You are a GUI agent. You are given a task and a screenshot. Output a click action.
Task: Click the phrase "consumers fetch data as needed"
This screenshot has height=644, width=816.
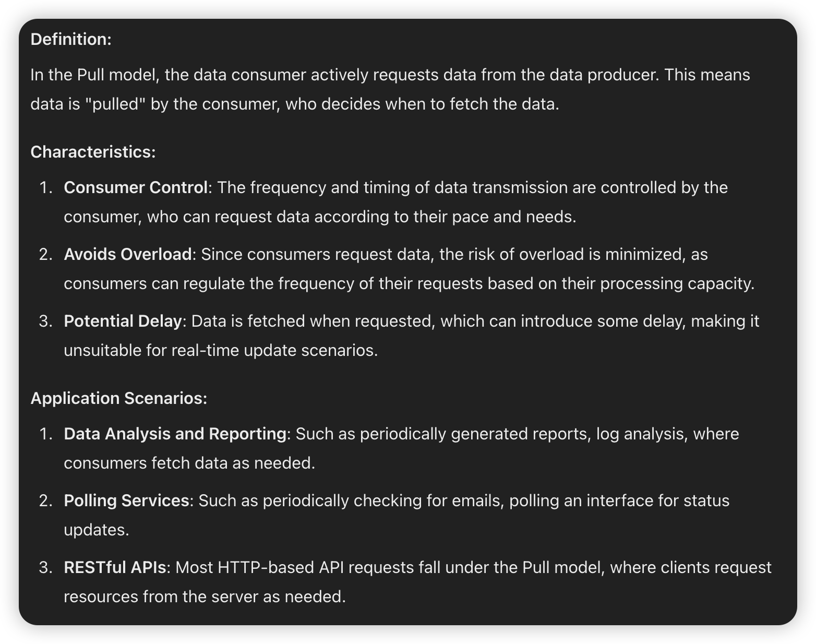click(x=189, y=463)
